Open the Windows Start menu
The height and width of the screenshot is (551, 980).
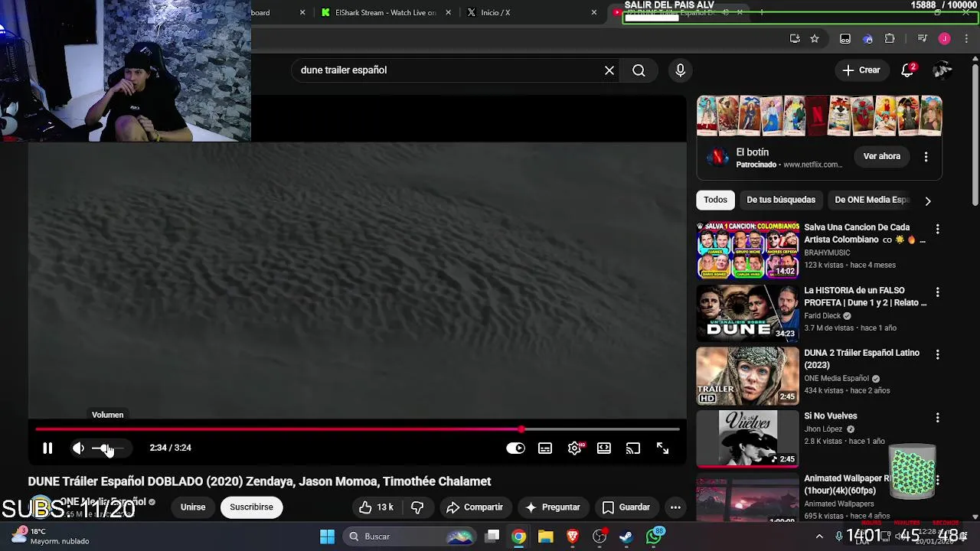coord(327,536)
